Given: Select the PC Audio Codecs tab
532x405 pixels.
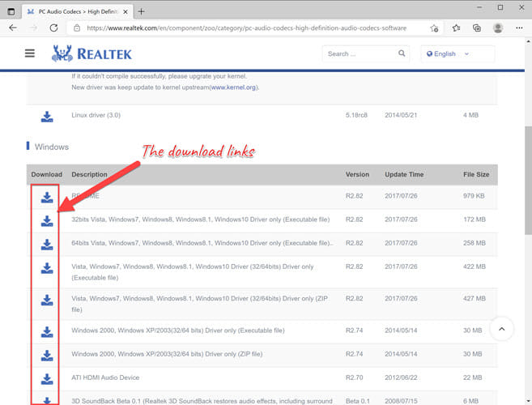Looking at the screenshot, I should [x=78, y=11].
